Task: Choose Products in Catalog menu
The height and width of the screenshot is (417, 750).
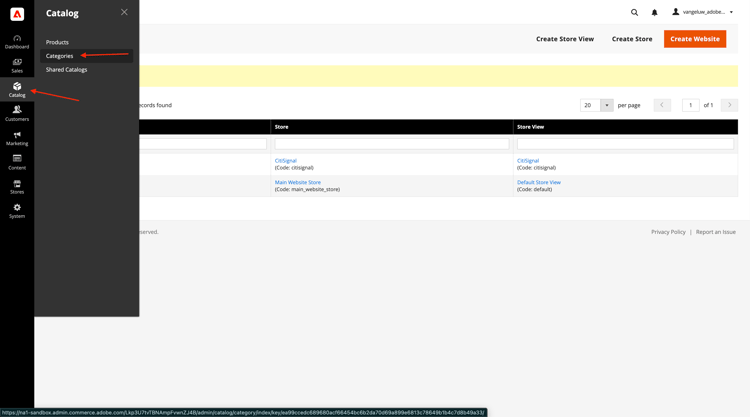Action: click(57, 42)
